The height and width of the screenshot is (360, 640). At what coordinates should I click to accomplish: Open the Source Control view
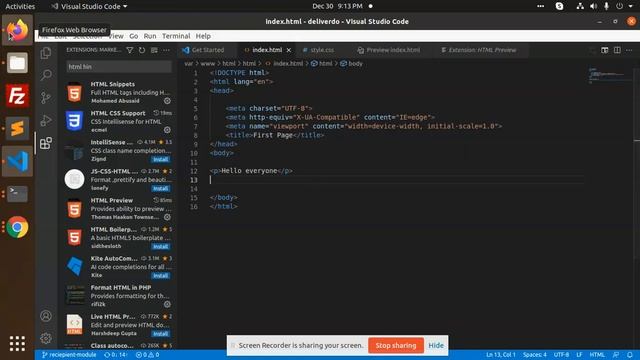46,98
